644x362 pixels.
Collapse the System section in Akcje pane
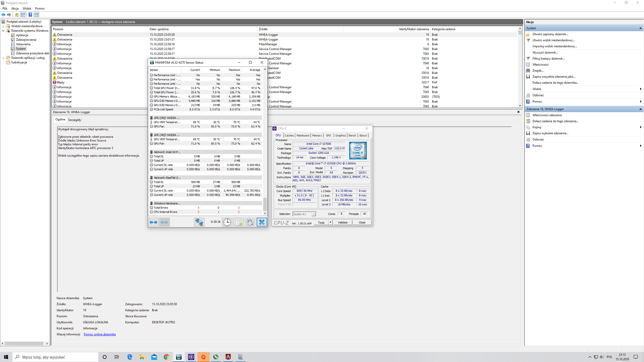pos(640,28)
